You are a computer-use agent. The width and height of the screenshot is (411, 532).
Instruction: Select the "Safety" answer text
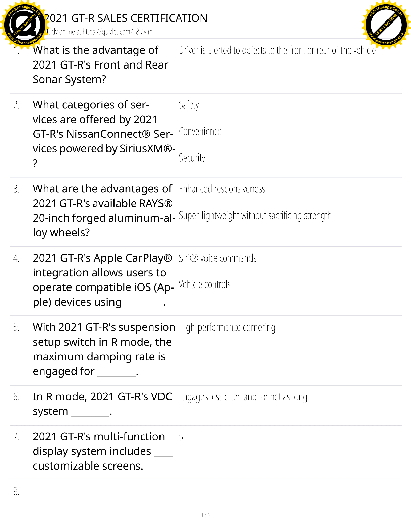[x=189, y=105]
